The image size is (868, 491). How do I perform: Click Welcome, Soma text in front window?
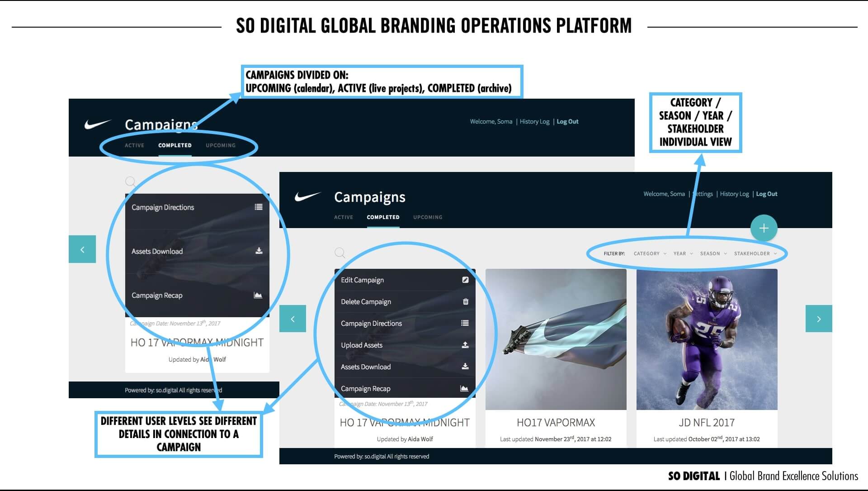[664, 194]
